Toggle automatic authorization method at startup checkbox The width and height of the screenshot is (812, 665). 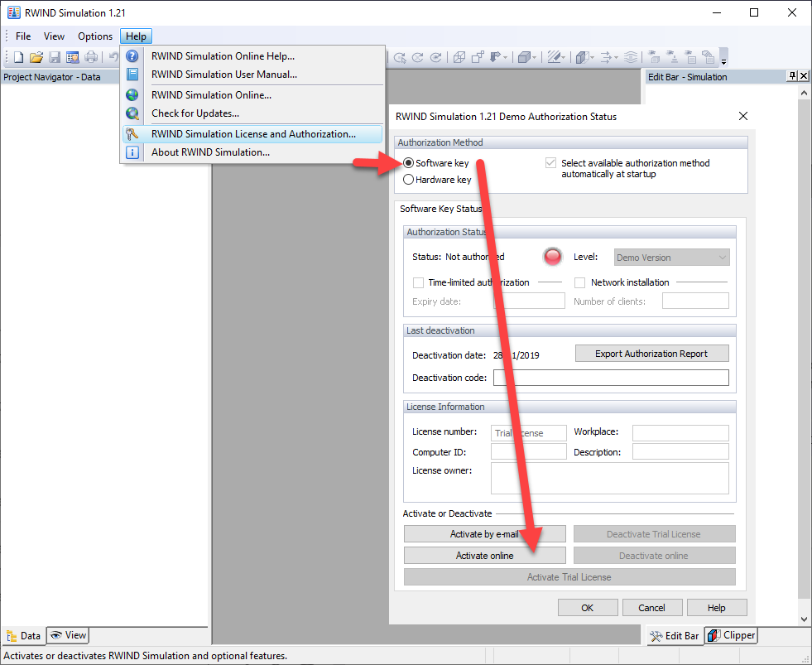[550, 163]
